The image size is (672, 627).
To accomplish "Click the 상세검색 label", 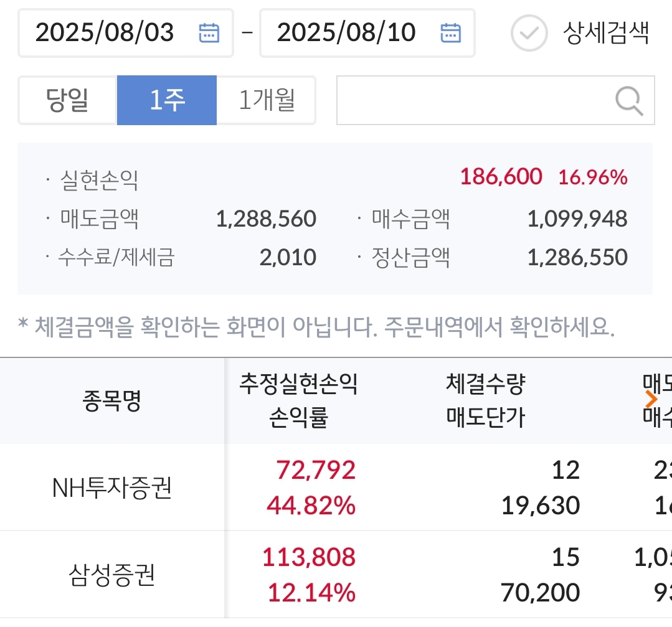I will (x=607, y=33).
